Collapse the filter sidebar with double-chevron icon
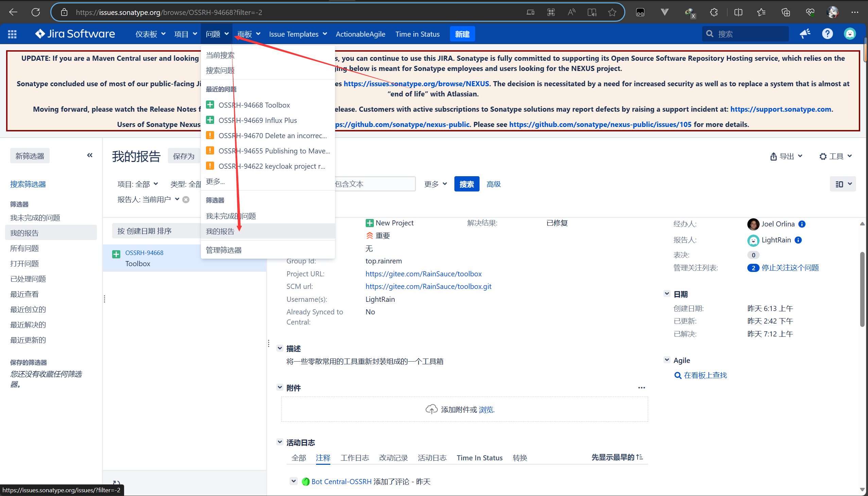The height and width of the screenshot is (496, 868). pyautogui.click(x=90, y=155)
